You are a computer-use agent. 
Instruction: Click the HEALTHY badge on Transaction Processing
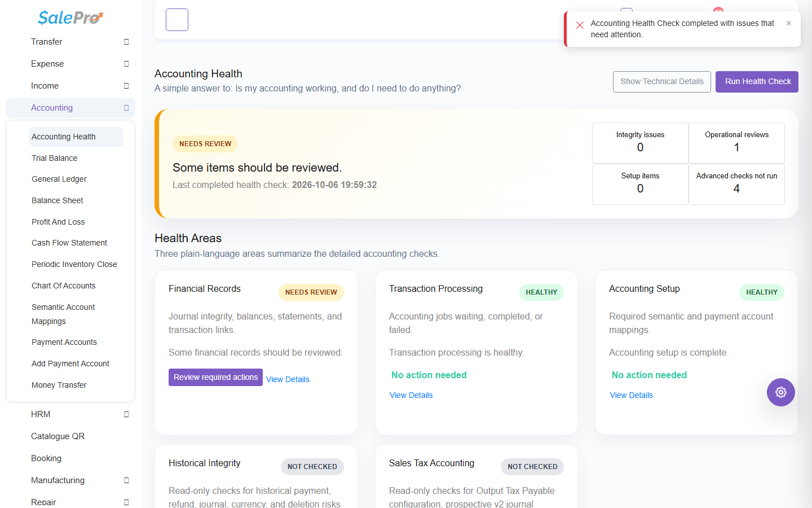541,292
